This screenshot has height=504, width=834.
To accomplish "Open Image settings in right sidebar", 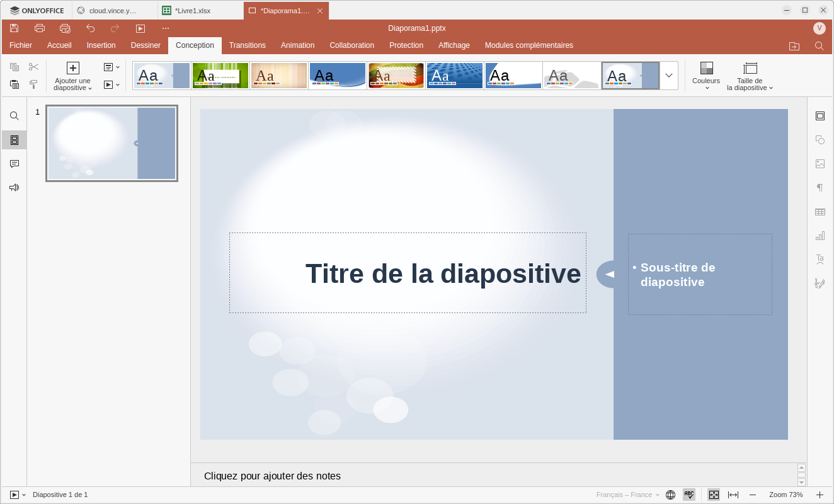I will pyautogui.click(x=820, y=164).
